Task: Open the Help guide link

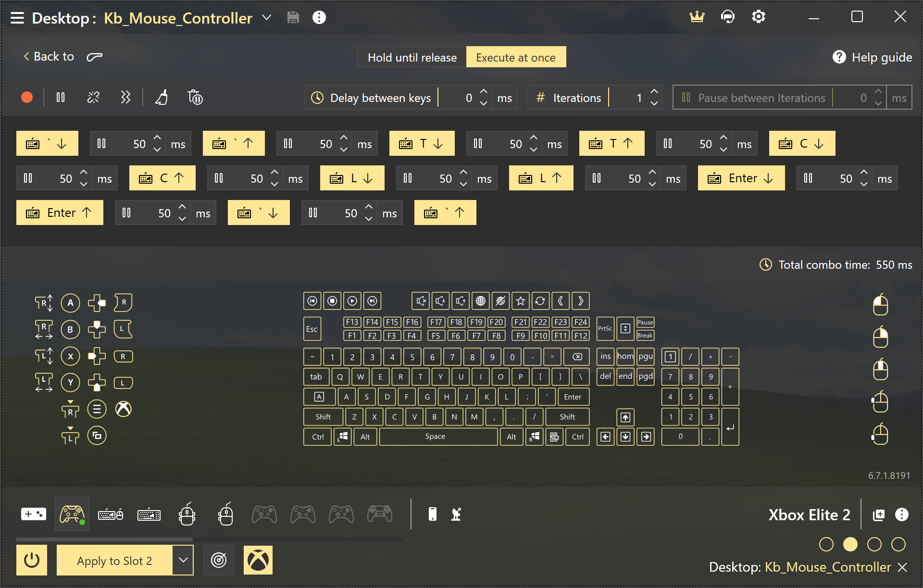Action: [x=872, y=57]
